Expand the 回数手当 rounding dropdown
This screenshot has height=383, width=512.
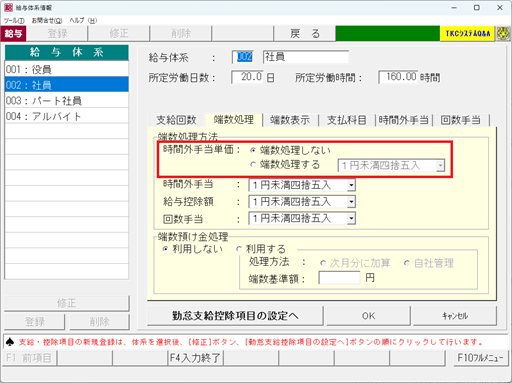(x=351, y=219)
